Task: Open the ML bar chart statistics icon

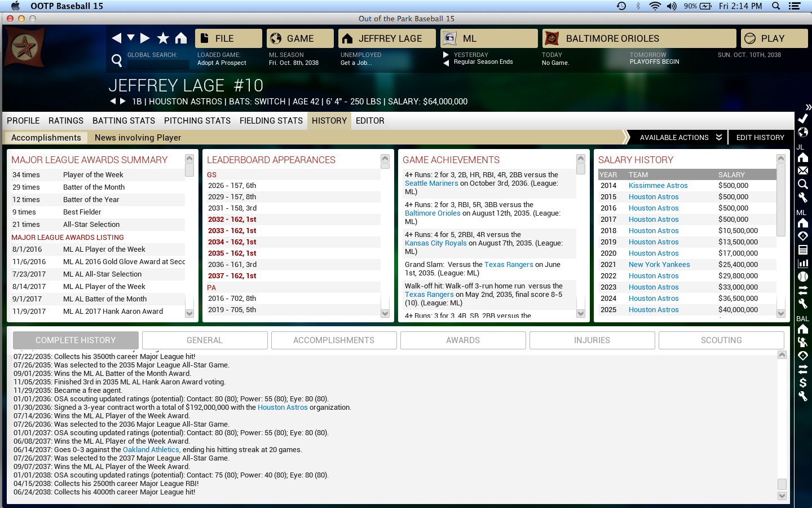Action: tap(803, 263)
